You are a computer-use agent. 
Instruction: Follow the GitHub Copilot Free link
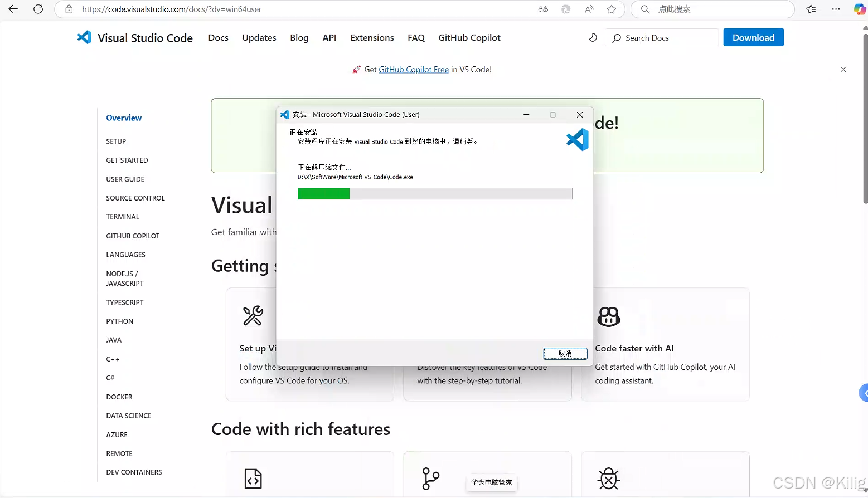click(414, 69)
